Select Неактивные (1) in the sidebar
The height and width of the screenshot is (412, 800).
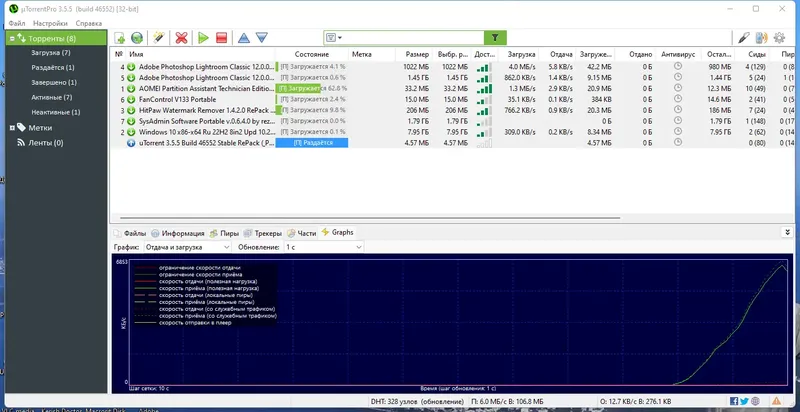pos(55,112)
